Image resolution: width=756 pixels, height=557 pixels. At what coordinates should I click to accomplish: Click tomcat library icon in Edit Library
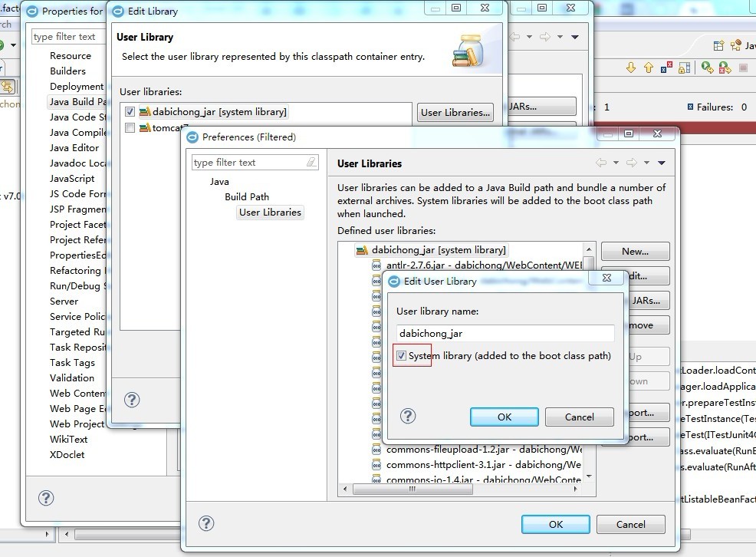pyautogui.click(x=145, y=128)
